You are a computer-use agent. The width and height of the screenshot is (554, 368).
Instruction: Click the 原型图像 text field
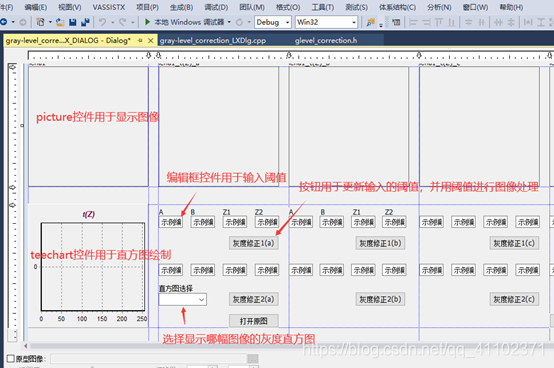pyautogui.click(x=148, y=359)
